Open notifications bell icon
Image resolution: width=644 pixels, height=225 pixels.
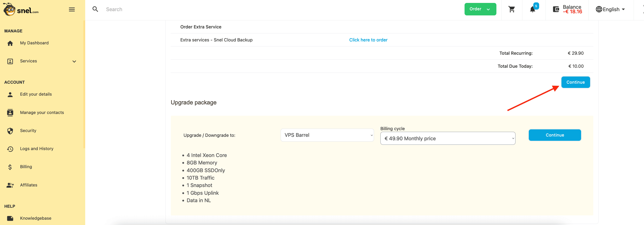pyautogui.click(x=533, y=10)
